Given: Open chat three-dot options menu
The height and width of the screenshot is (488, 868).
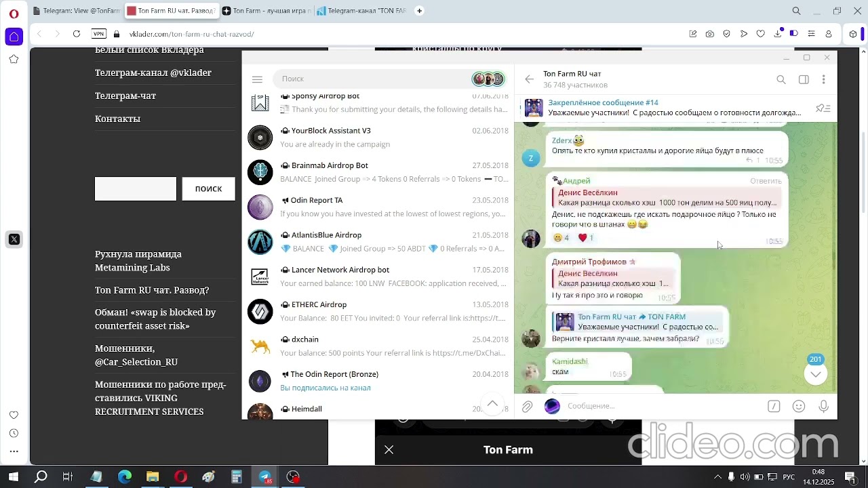Looking at the screenshot, I should [x=823, y=79].
